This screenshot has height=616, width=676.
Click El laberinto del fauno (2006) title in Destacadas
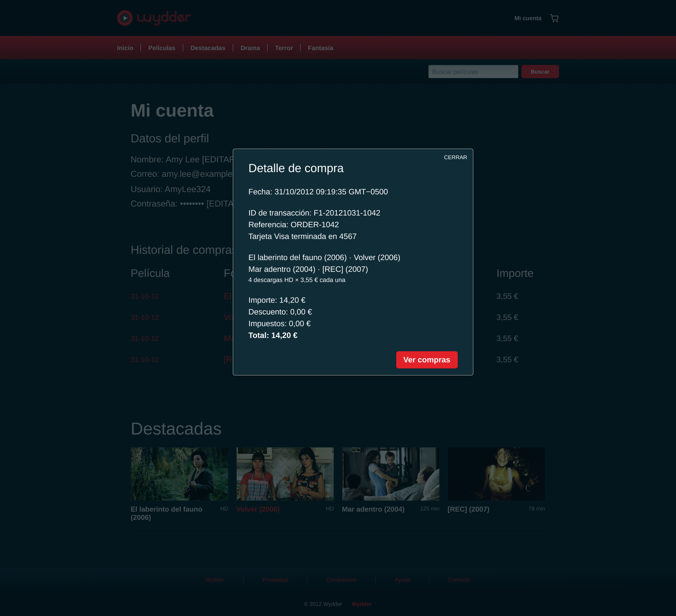tap(166, 513)
